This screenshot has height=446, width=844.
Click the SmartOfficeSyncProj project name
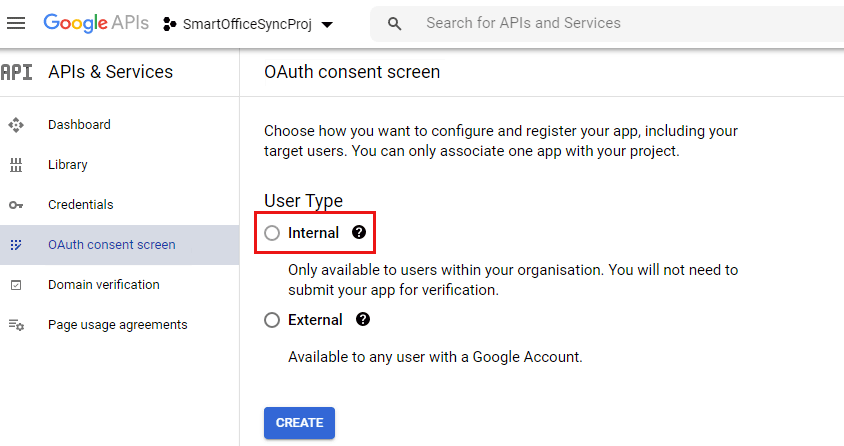pos(248,24)
